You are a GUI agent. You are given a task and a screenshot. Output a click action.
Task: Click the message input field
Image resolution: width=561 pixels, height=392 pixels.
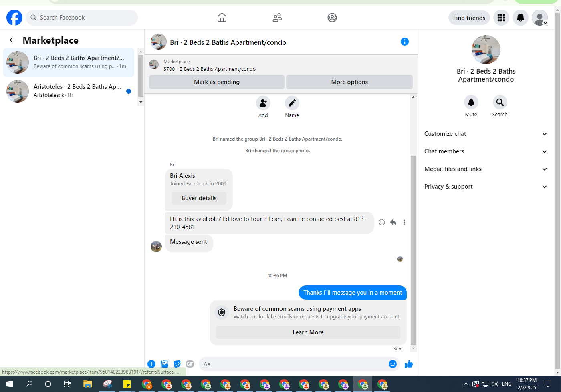coord(294,364)
